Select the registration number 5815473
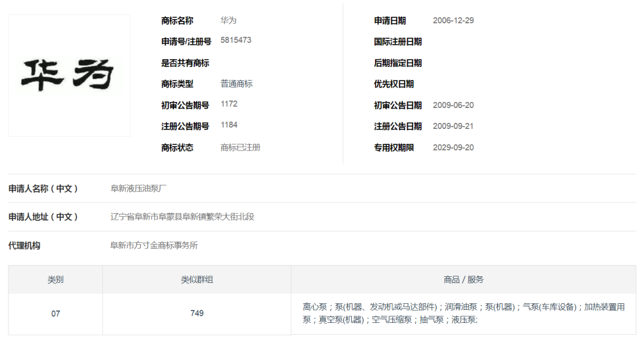This screenshot has width=644, height=342. 236,40
